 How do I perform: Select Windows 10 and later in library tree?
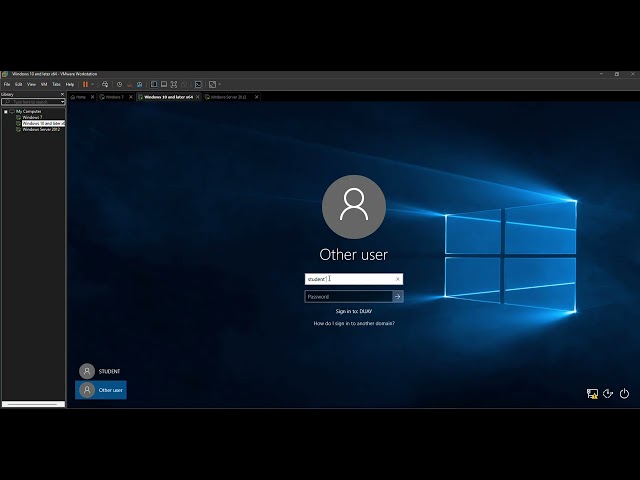tap(43, 123)
